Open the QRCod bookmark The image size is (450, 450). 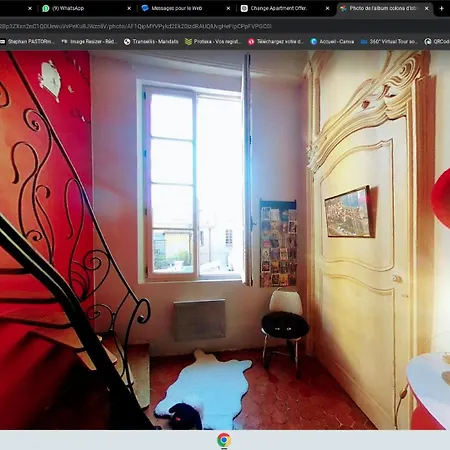click(437, 42)
